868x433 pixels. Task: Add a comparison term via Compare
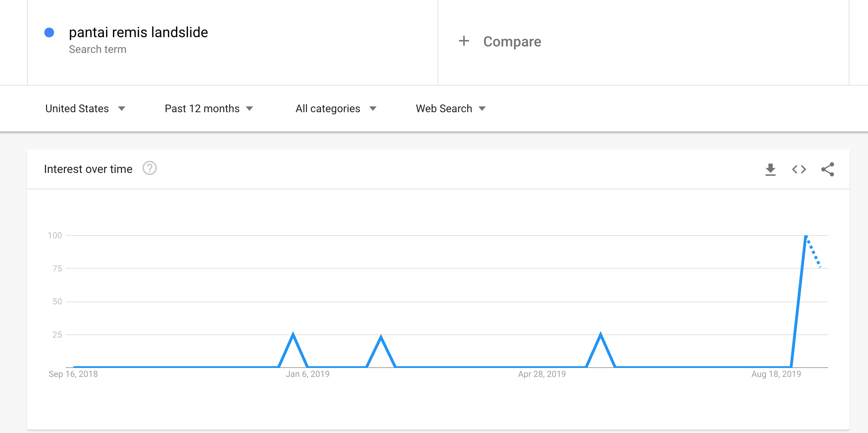point(512,41)
